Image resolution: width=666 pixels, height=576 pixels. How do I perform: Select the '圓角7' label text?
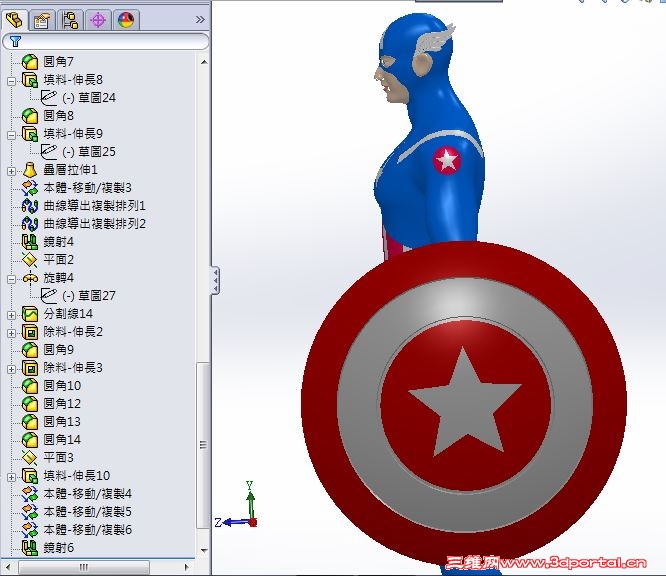(x=59, y=62)
